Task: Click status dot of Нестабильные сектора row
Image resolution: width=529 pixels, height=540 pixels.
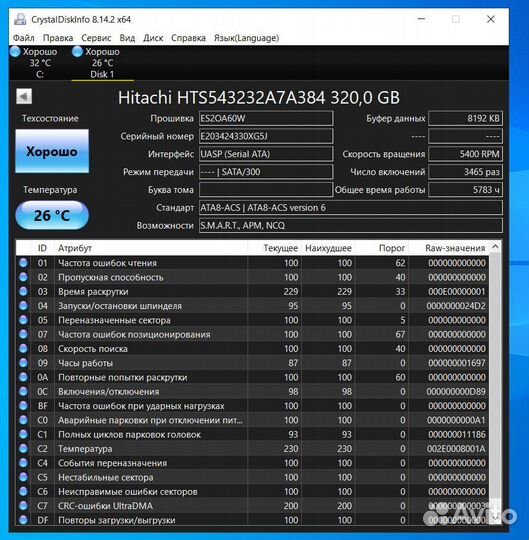Action: point(23,477)
